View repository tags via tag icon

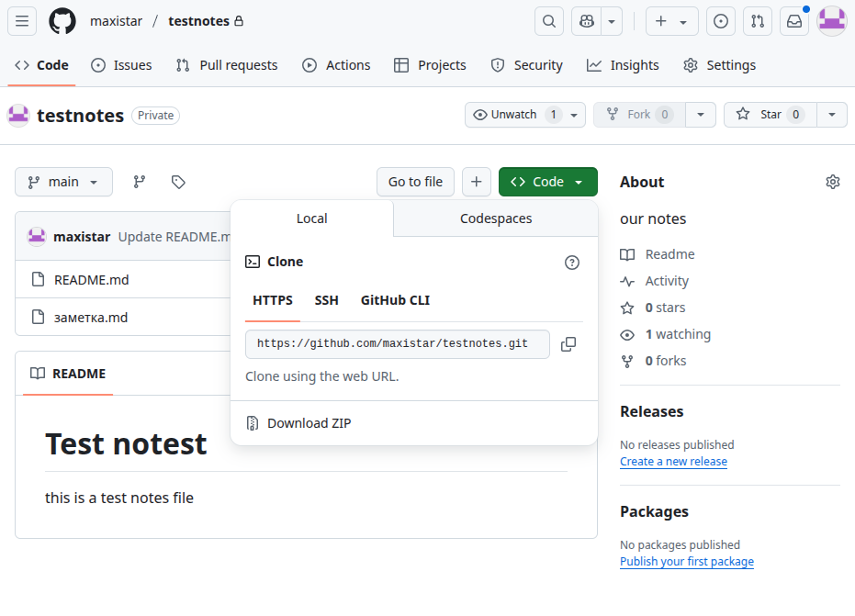[179, 182]
